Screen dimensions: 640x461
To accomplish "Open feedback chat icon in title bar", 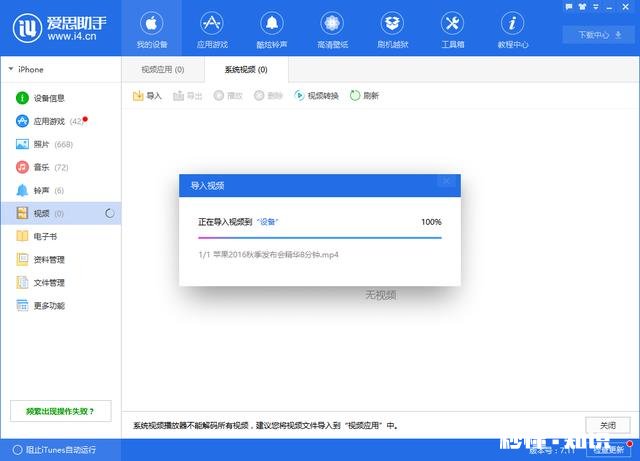I will 569,7.
